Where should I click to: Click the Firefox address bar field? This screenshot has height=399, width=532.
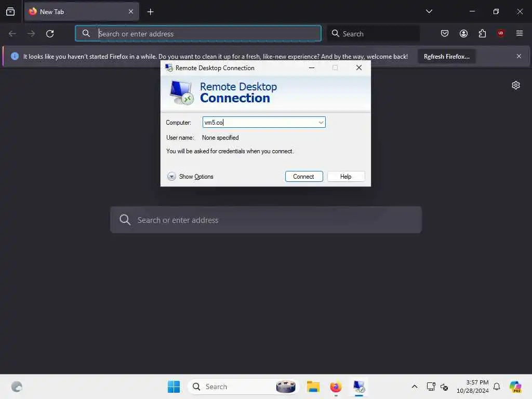(x=198, y=34)
